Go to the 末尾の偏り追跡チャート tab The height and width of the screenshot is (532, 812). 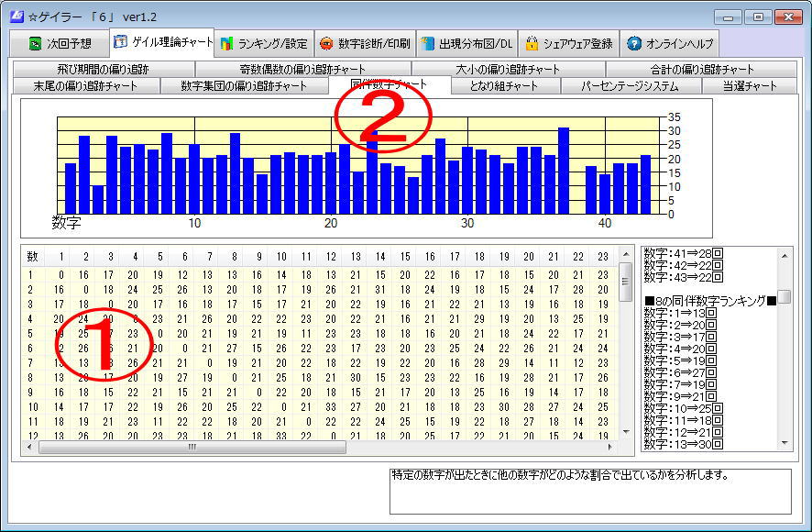[85, 86]
